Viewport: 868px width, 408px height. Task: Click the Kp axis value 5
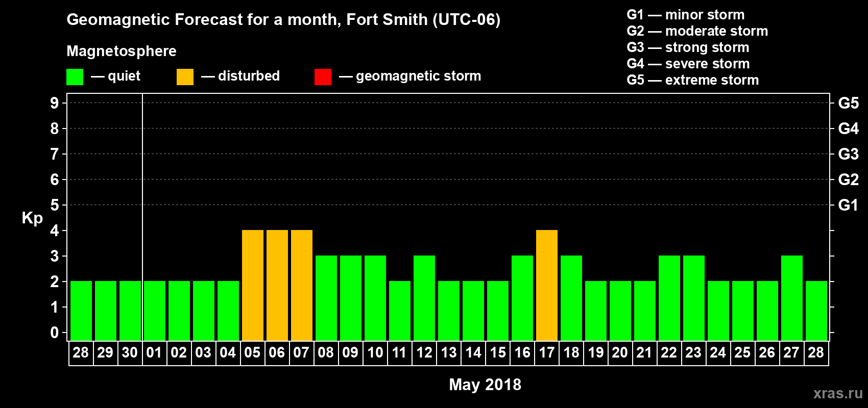pos(55,205)
